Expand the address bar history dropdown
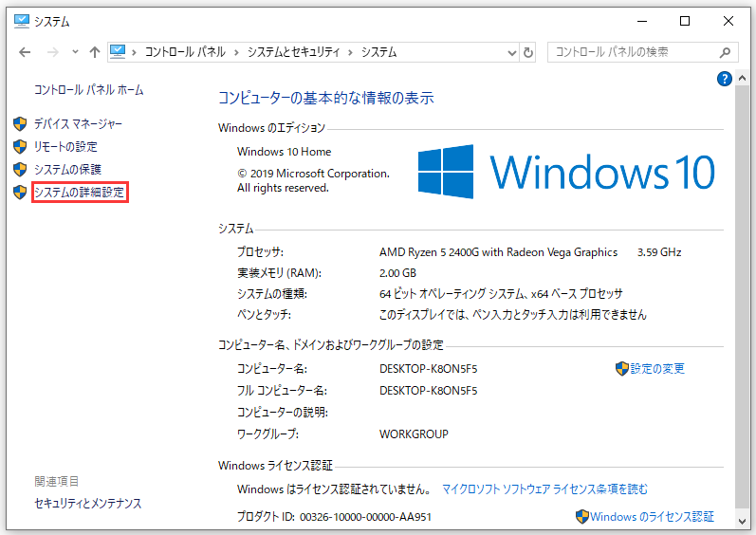This screenshot has width=756, height=535. tap(511, 52)
